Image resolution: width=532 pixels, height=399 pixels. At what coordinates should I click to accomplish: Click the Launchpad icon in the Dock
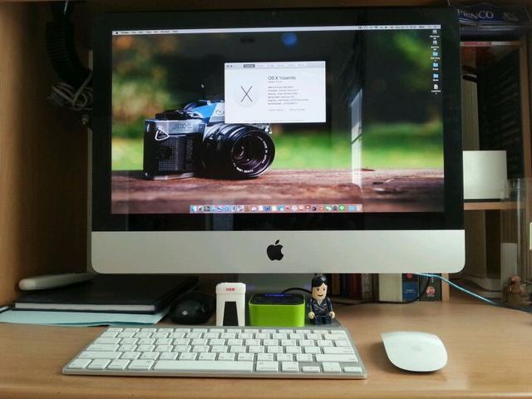[x=200, y=208]
